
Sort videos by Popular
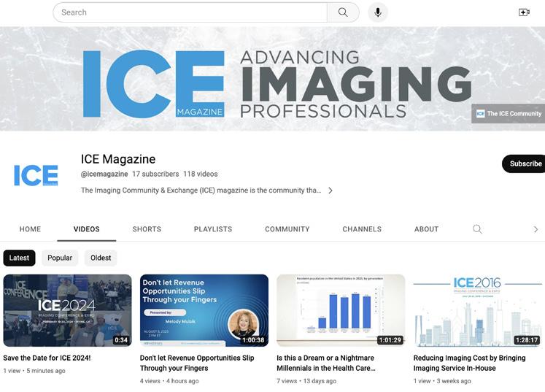(x=60, y=258)
